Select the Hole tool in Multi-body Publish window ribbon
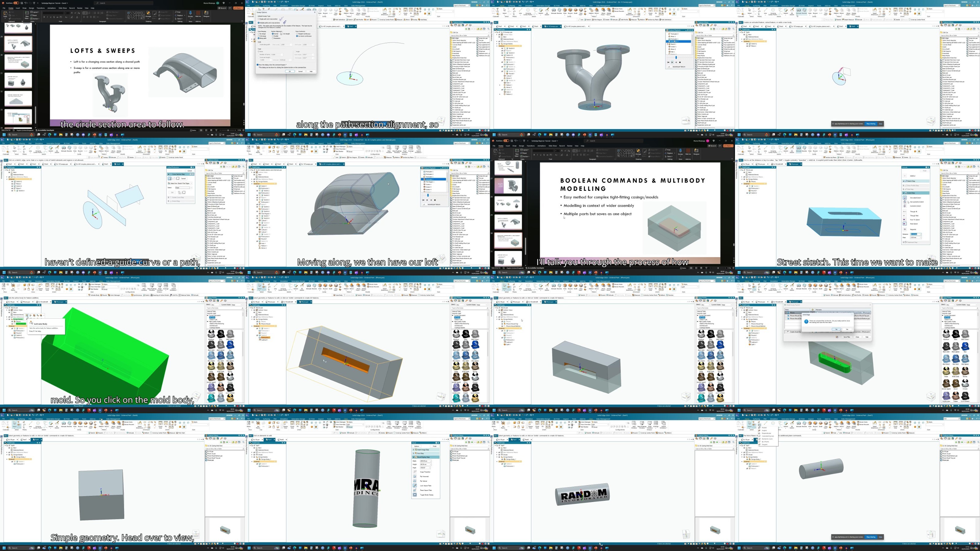 [x=810, y=288]
